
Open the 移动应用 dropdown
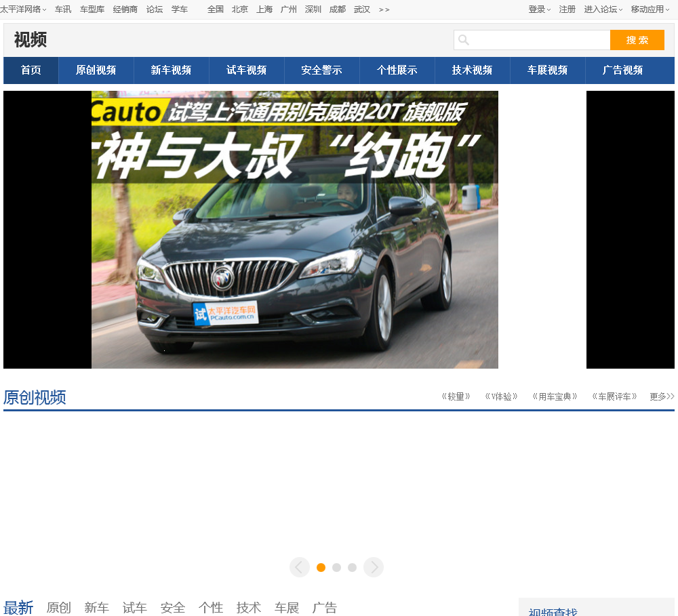point(650,9)
